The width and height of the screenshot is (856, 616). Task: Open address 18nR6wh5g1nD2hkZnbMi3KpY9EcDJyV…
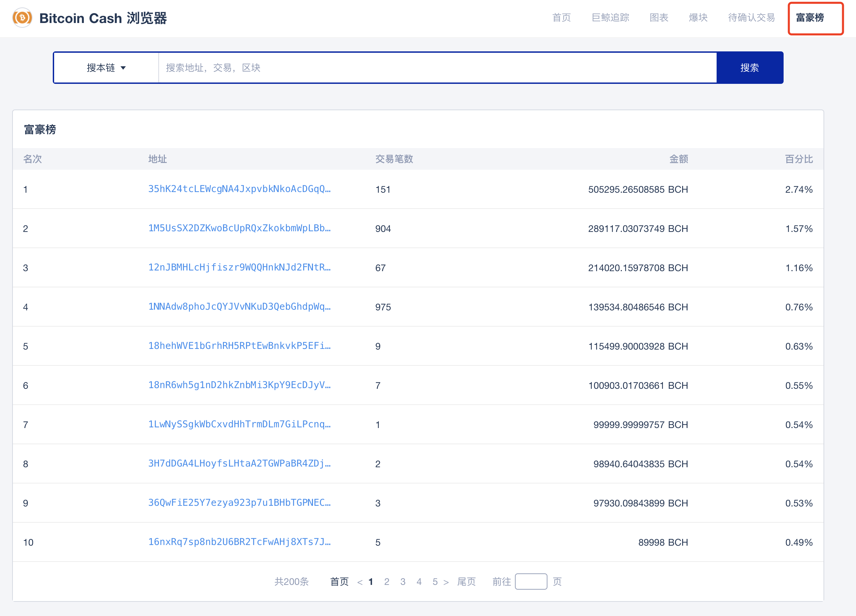(x=239, y=385)
